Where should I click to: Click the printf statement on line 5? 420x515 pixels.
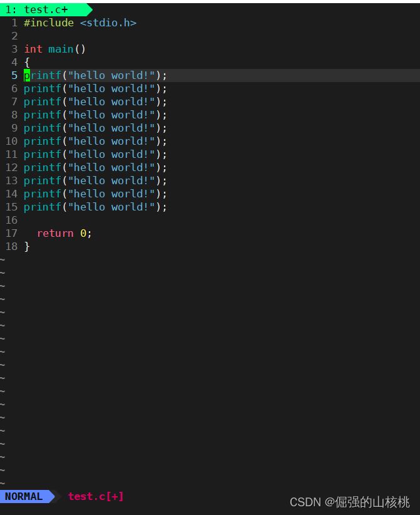(x=95, y=75)
